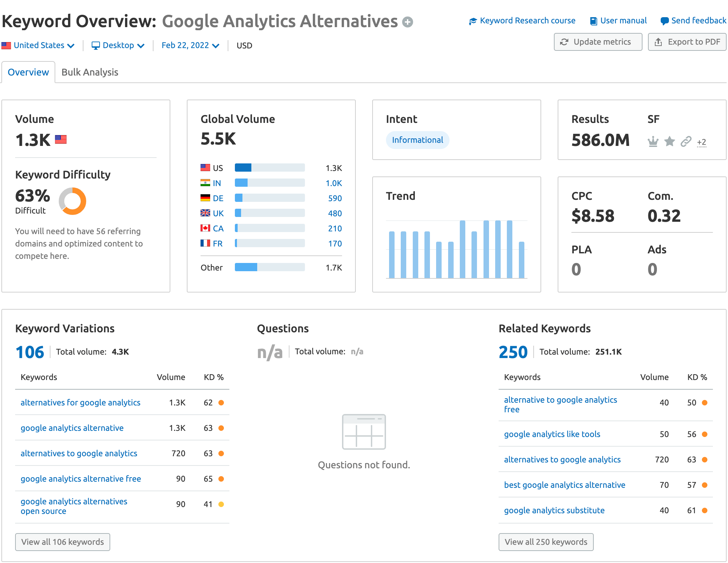Click the IN volume progress bar

[270, 183]
